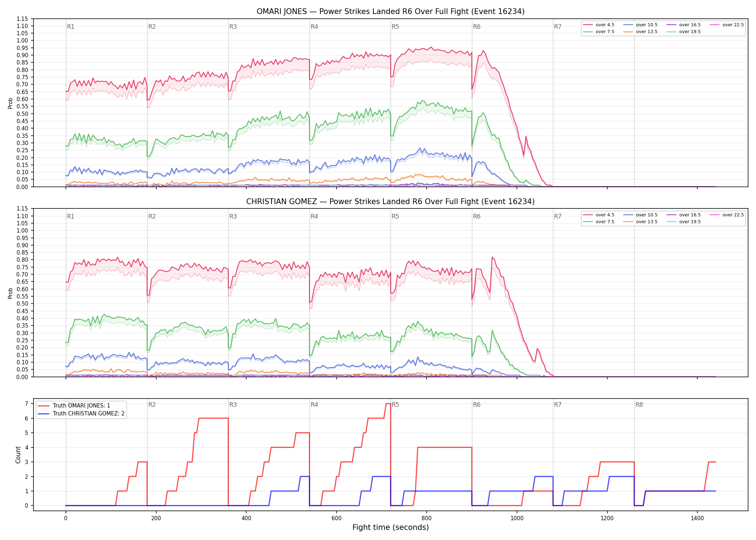756x540 pixels.
Task: Click the R6 round label in Omari Jones chart
Action: click(x=477, y=27)
